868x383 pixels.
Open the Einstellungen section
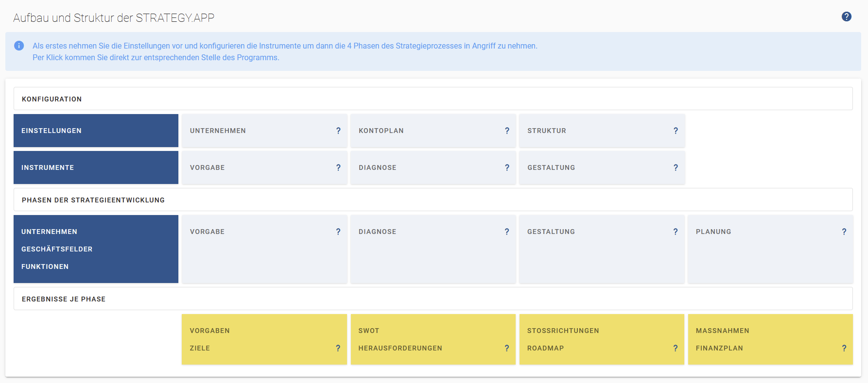pos(96,131)
